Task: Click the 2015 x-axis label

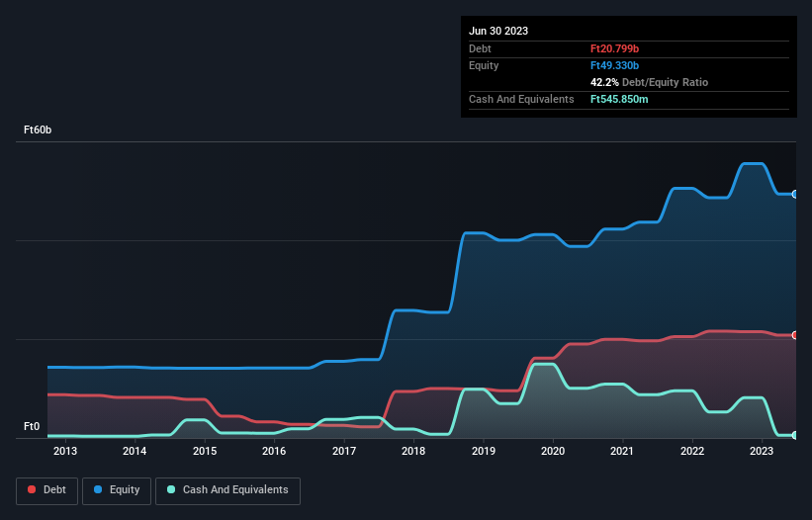Action: (205, 451)
